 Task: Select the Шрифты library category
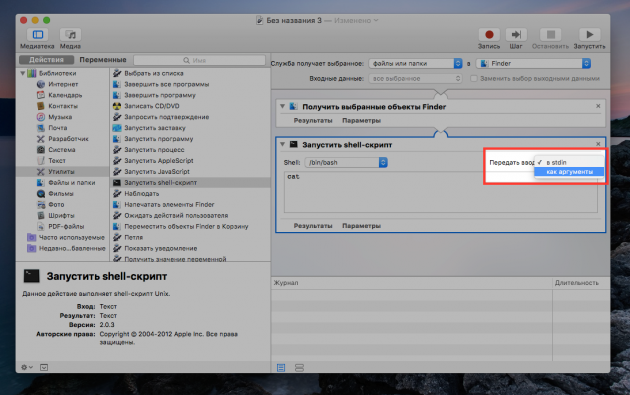click(x=61, y=215)
